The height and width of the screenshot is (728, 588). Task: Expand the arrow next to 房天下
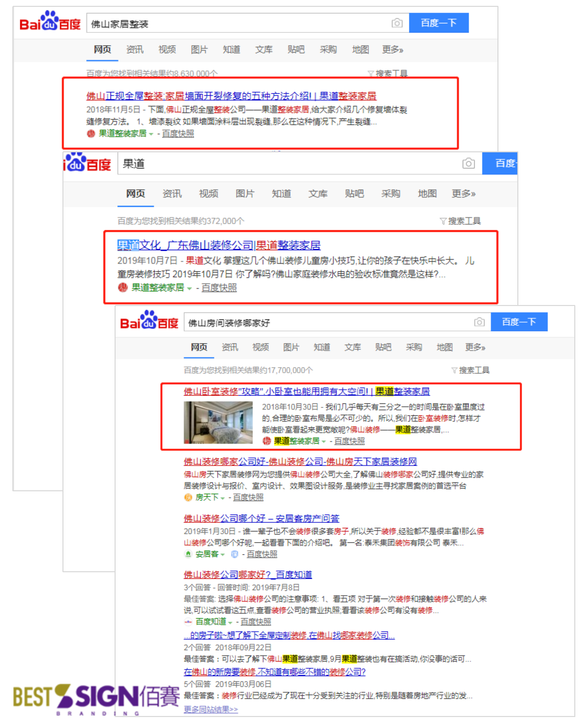[223, 498]
